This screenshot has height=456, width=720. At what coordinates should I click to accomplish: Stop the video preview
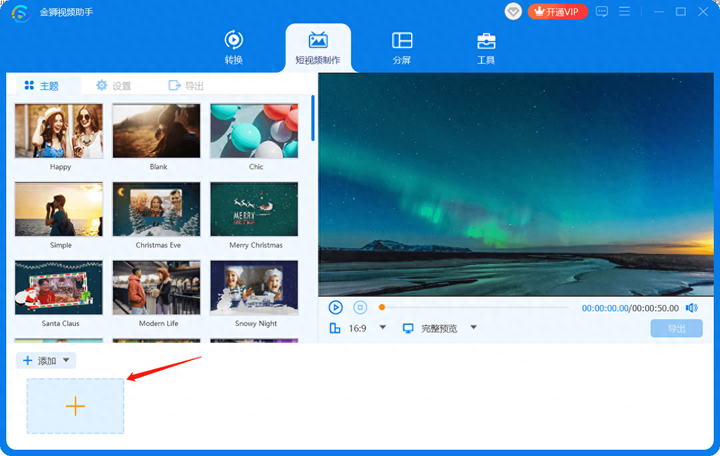[x=360, y=307]
